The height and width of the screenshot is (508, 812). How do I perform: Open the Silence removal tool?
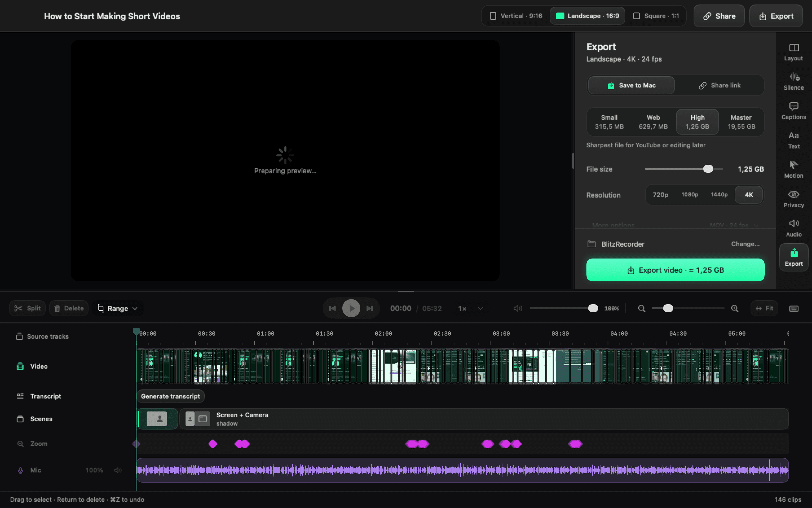pyautogui.click(x=794, y=81)
